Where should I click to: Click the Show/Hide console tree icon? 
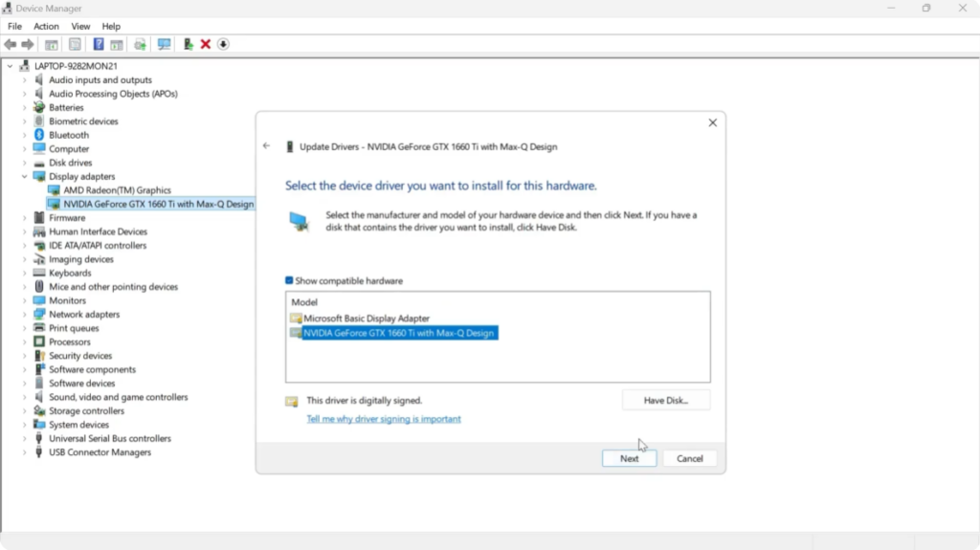52,44
